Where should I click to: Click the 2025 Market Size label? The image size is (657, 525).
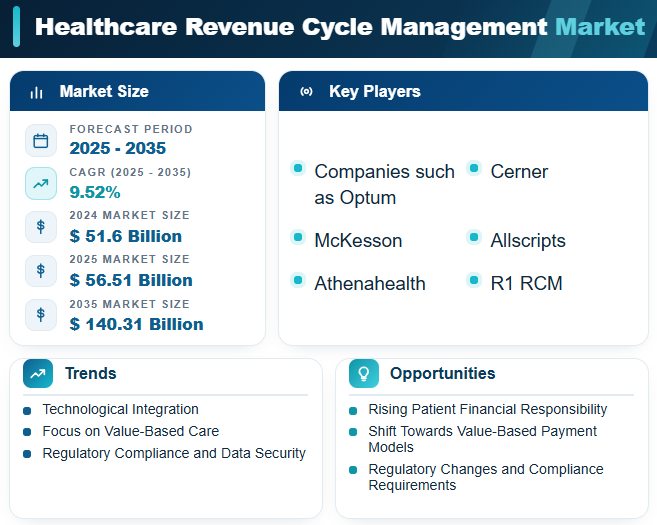click(x=129, y=259)
